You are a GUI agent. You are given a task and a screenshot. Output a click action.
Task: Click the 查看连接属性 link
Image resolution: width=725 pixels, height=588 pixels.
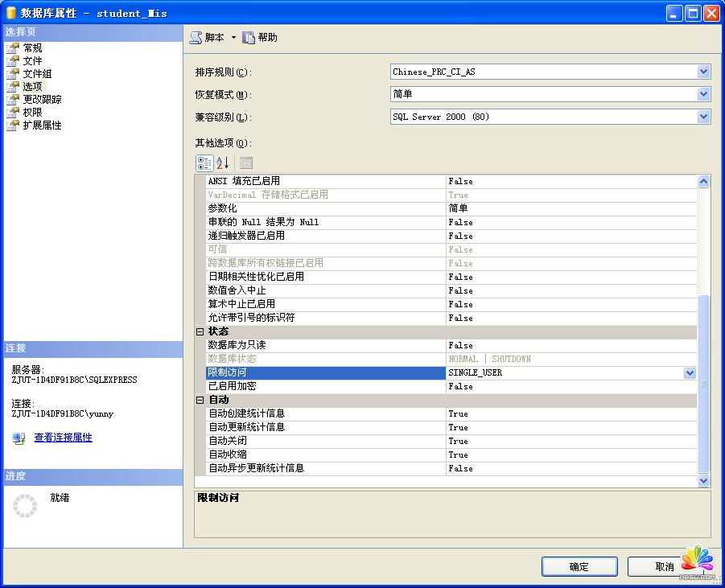tap(63, 438)
